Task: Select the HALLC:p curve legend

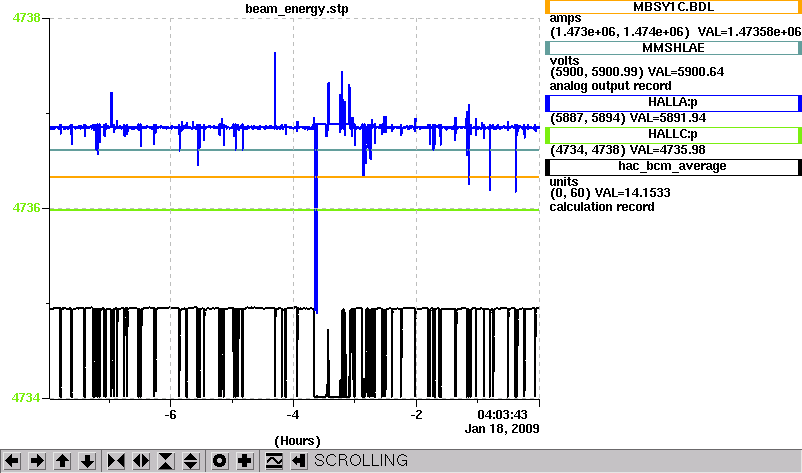Action: tap(673, 135)
